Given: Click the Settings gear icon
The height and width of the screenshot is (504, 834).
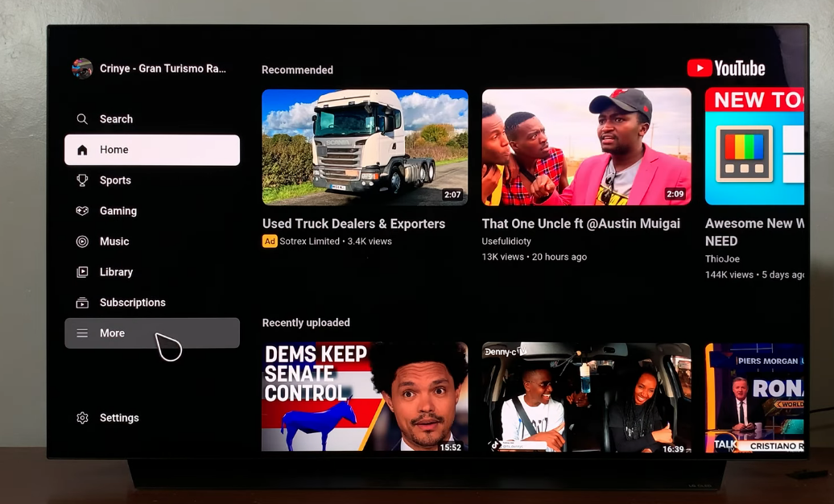Looking at the screenshot, I should tap(82, 418).
